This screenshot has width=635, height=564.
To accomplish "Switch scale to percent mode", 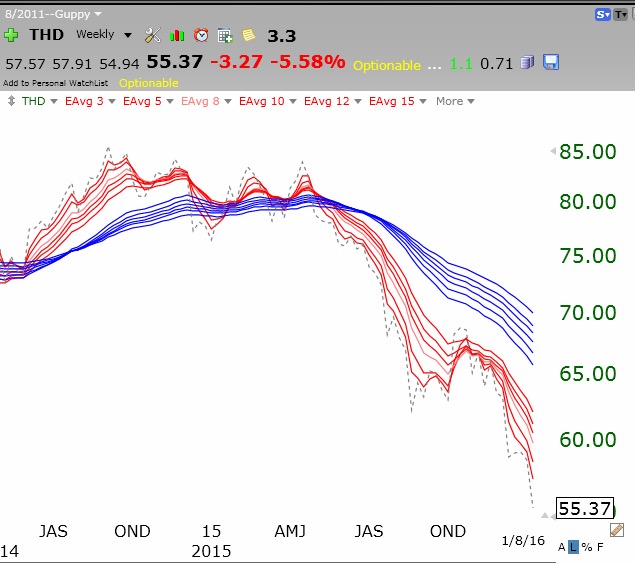I will 587,547.
